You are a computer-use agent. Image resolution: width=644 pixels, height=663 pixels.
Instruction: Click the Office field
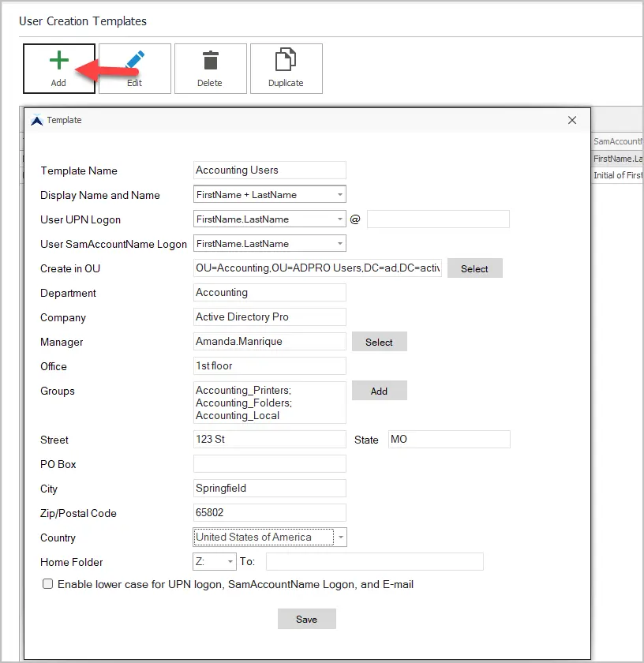(x=270, y=365)
